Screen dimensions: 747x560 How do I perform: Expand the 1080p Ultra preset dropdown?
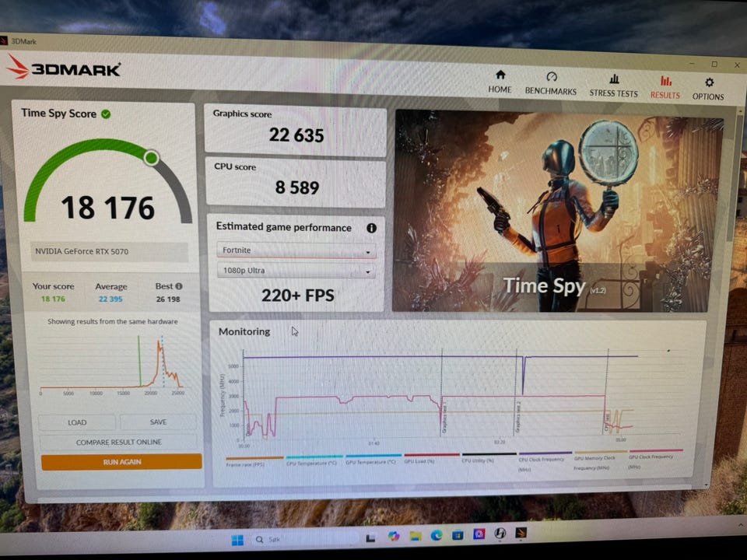296,271
